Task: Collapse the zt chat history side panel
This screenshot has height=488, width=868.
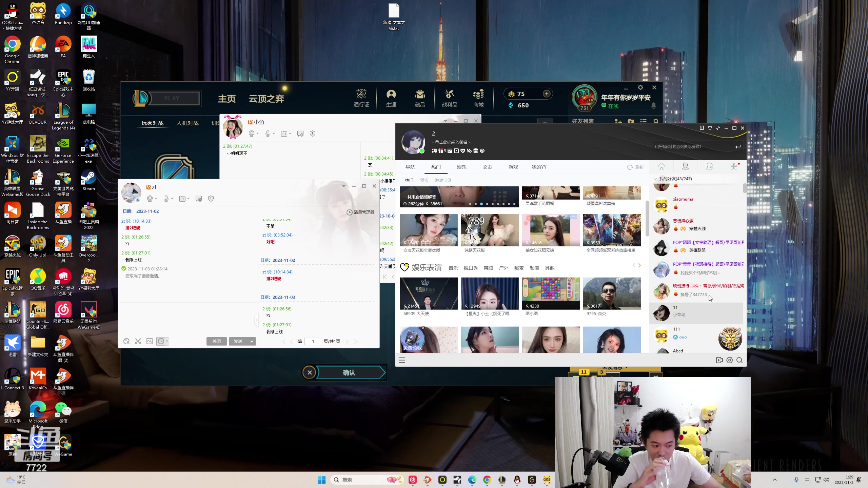Action: point(257,320)
